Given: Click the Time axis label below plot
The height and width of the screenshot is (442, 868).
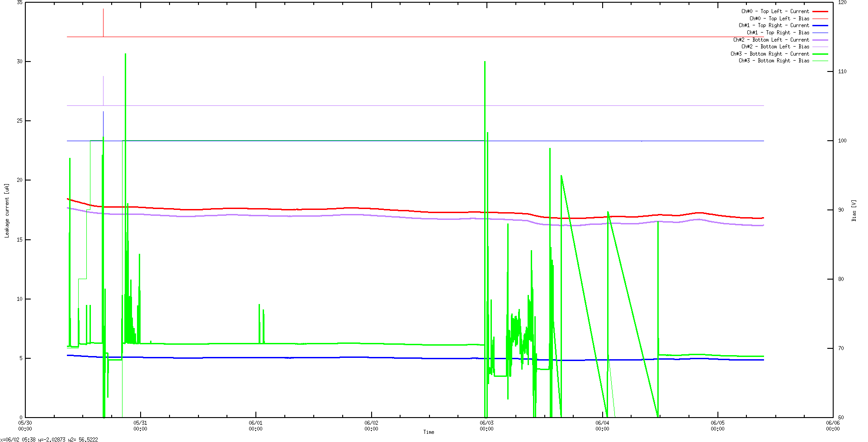Looking at the screenshot, I should (429, 432).
